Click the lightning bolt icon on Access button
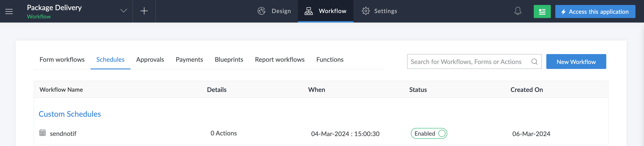Viewport: 644px width, 146px height. coord(563,12)
